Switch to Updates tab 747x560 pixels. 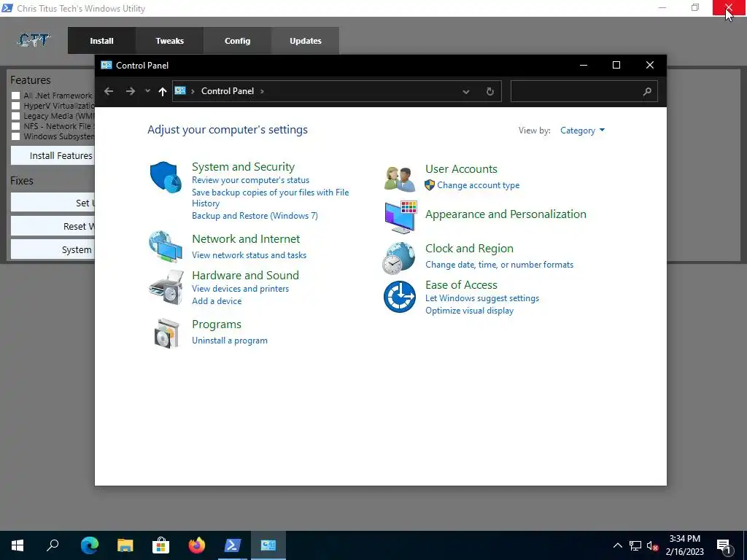306,41
